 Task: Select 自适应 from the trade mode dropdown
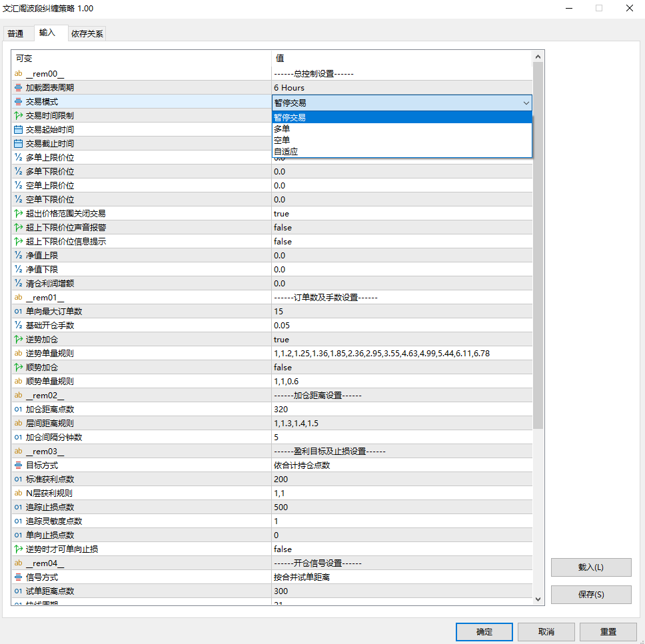286,152
